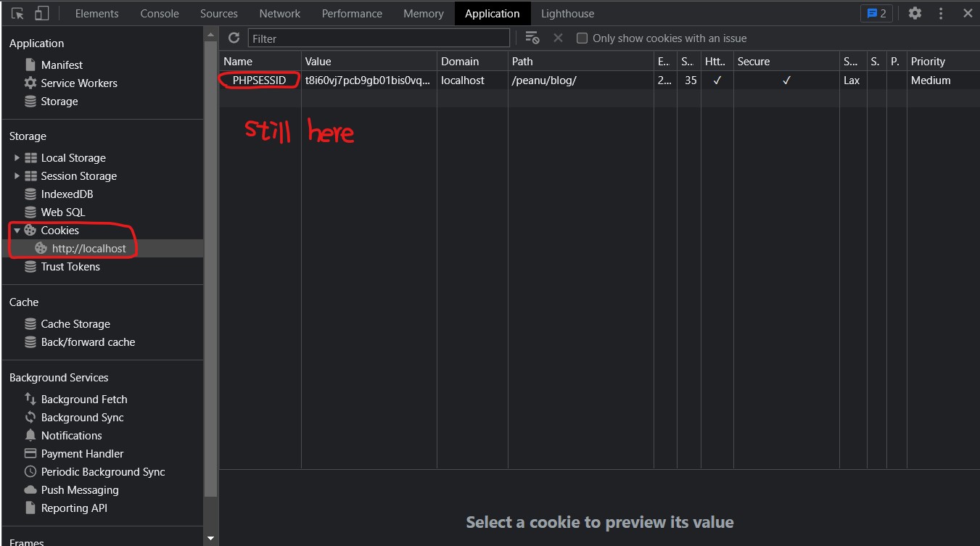This screenshot has width=980, height=546.
Task: Delete selected cookie with X icon
Action: (558, 38)
